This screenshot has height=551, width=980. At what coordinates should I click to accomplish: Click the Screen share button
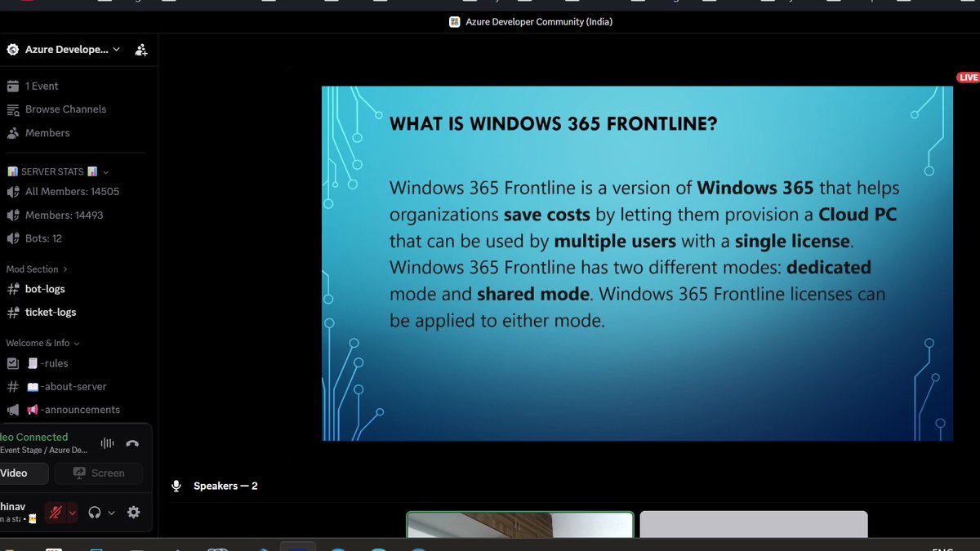(98, 473)
